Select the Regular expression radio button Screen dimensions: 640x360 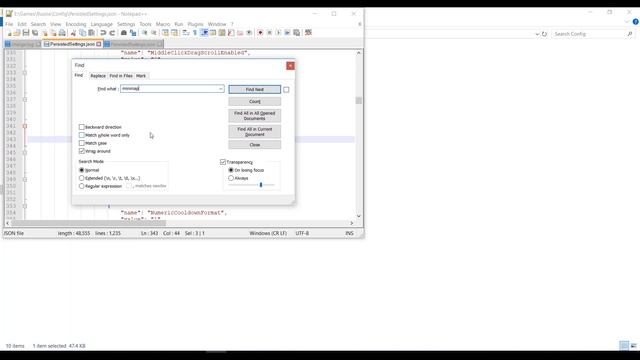[82, 186]
